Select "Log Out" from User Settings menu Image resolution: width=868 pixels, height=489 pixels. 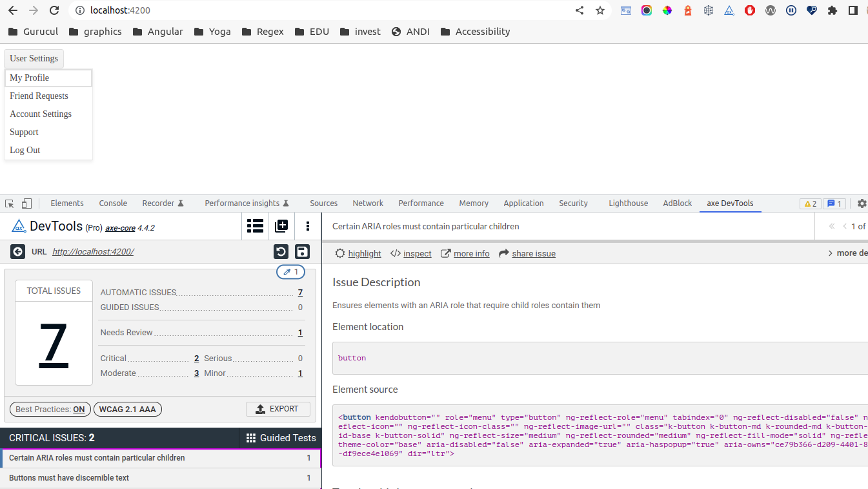(x=25, y=150)
